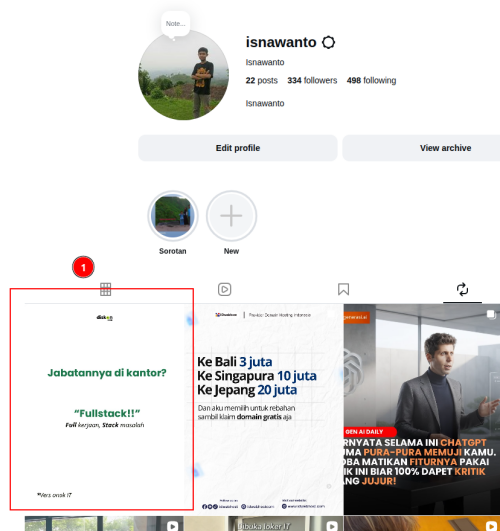Open the posts grid tab

105,290
